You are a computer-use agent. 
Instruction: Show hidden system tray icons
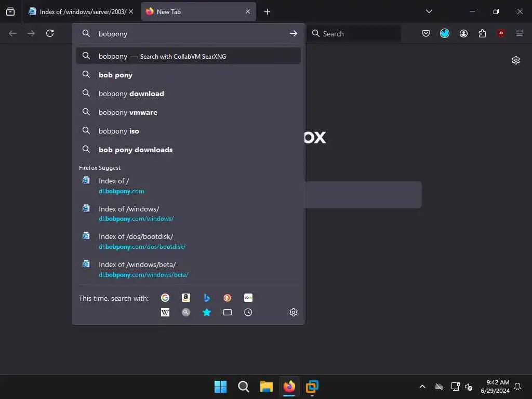pyautogui.click(x=422, y=387)
